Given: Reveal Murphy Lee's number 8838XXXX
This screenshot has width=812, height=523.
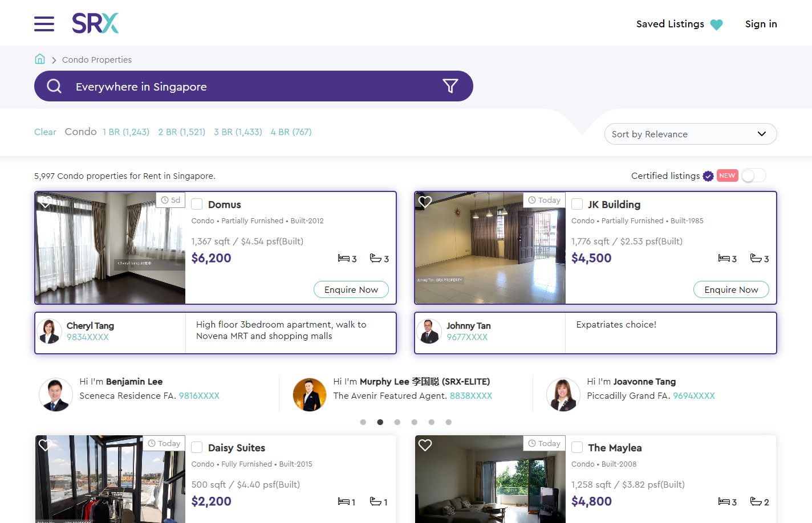Looking at the screenshot, I should (471, 396).
